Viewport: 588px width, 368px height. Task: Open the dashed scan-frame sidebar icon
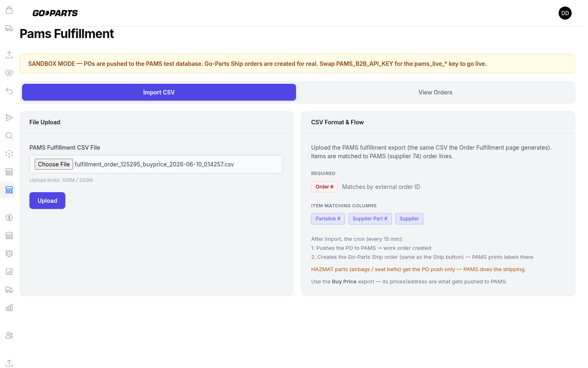click(9, 154)
